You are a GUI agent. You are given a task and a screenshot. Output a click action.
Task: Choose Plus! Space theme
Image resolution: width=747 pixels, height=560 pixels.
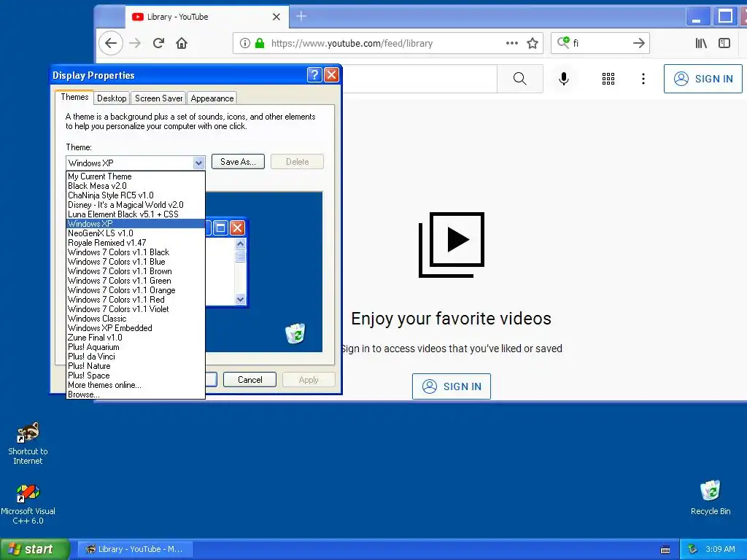[135, 376]
